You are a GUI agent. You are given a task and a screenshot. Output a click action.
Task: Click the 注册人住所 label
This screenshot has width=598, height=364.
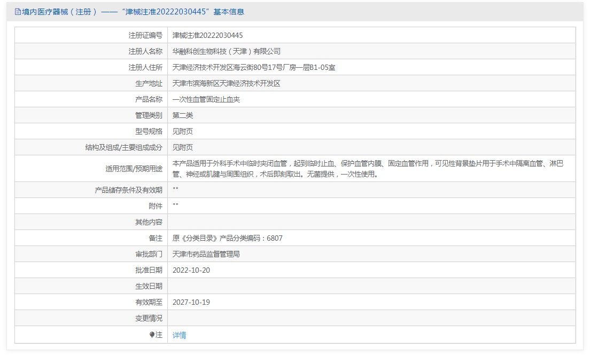pos(145,67)
